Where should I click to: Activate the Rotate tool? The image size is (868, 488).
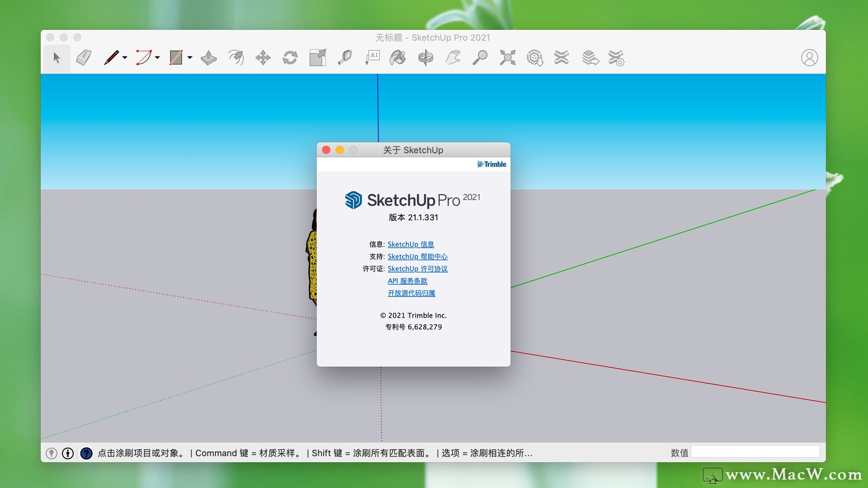click(290, 58)
